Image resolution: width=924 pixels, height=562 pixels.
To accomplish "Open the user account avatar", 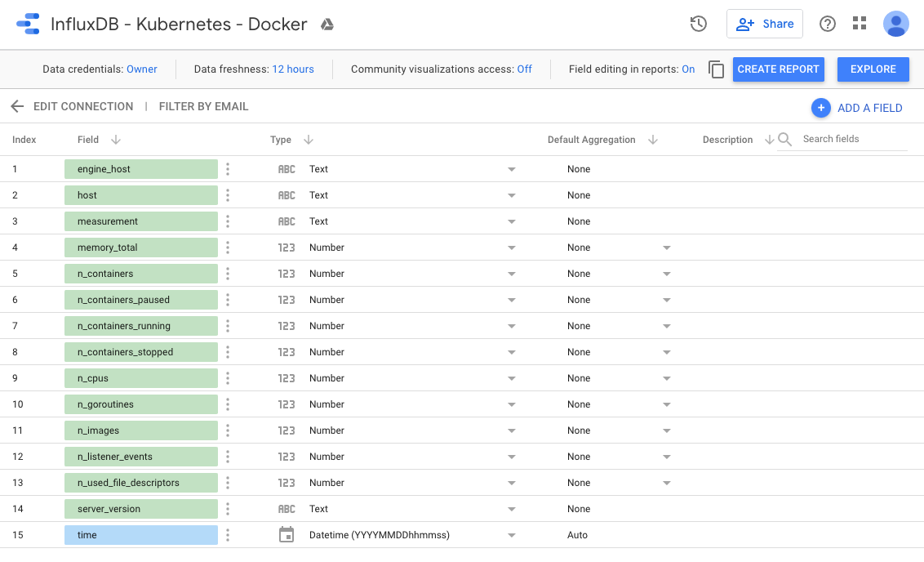I will 895,24.
